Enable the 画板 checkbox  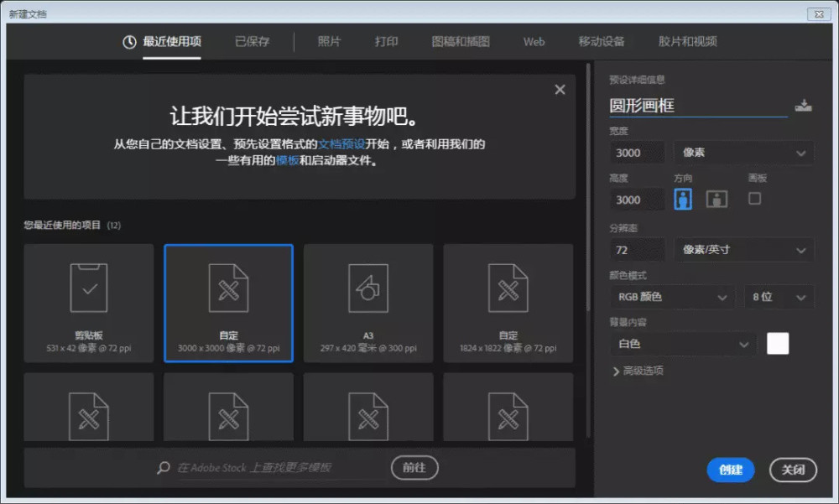754,199
